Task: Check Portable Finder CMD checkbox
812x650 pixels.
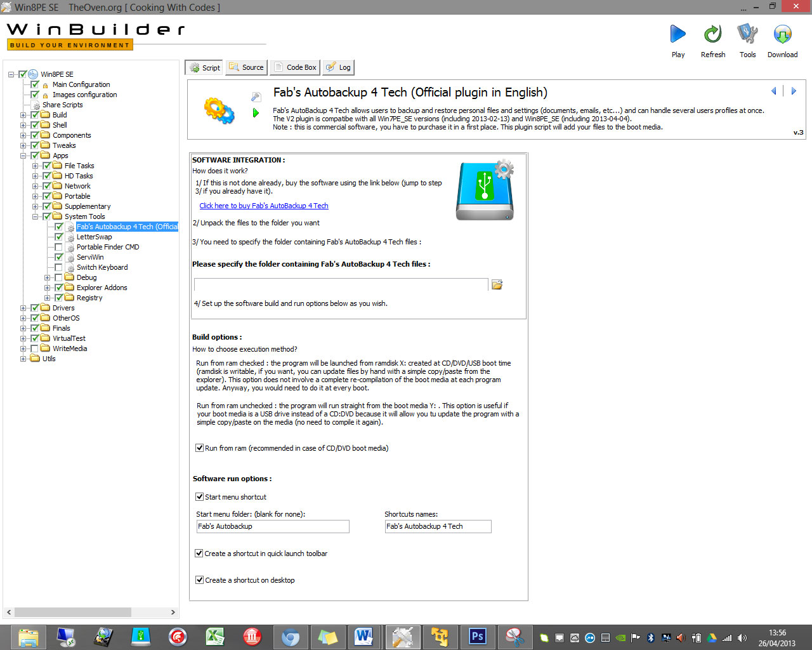Action: click(58, 247)
